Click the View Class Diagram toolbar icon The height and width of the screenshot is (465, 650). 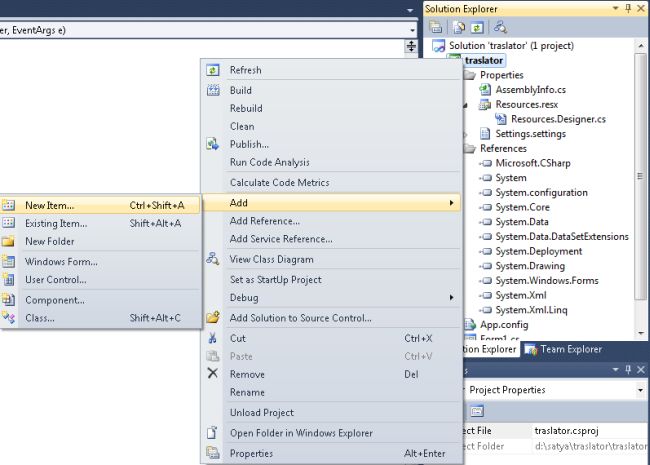click(500, 27)
